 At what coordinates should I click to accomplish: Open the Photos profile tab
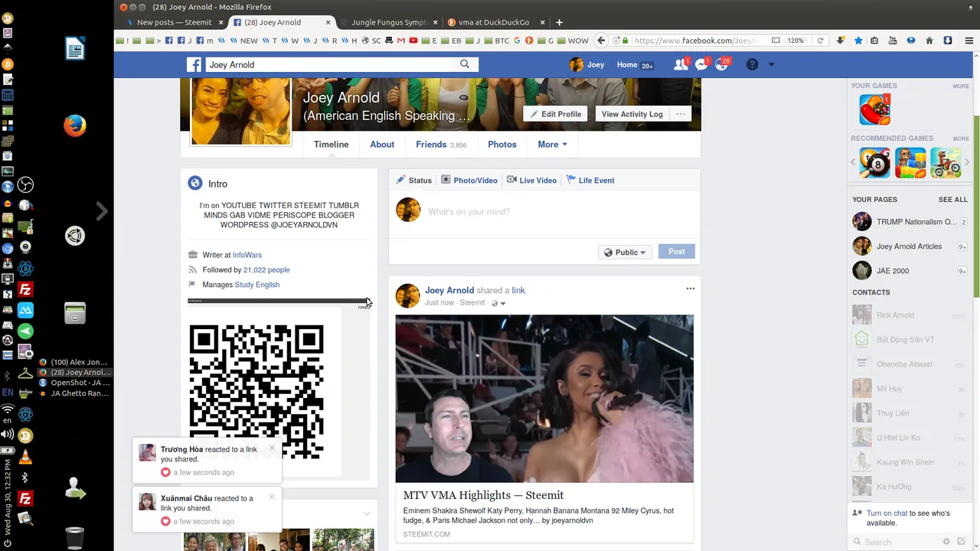(x=502, y=144)
